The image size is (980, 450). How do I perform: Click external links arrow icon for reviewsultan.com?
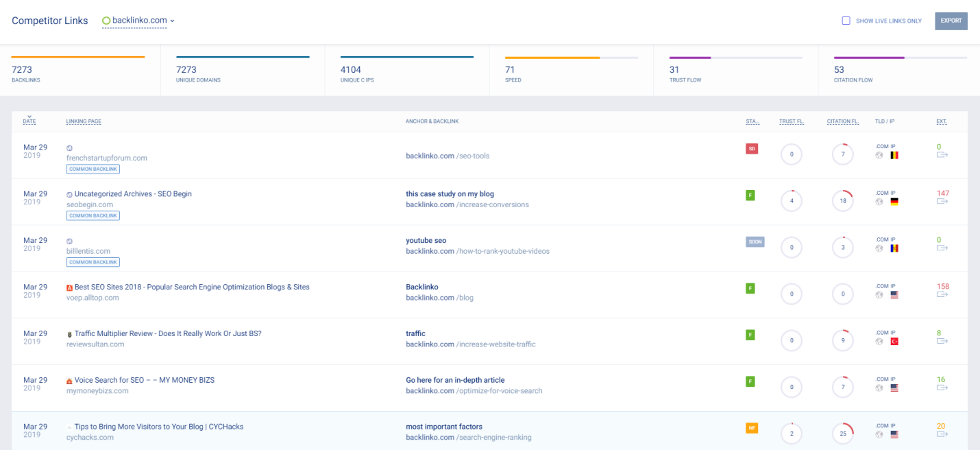[942, 342]
